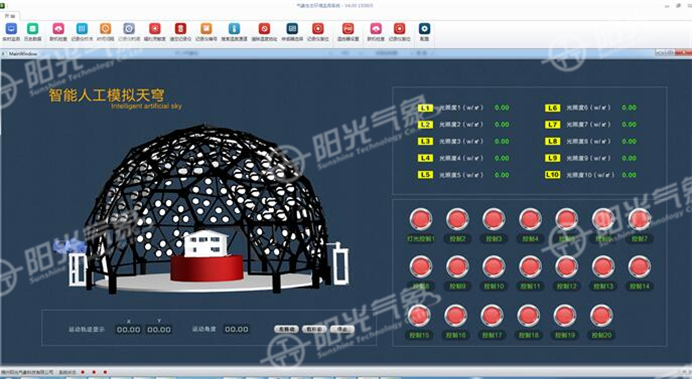Click the middle motion button
This screenshot has width=692, height=379.
point(315,329)
